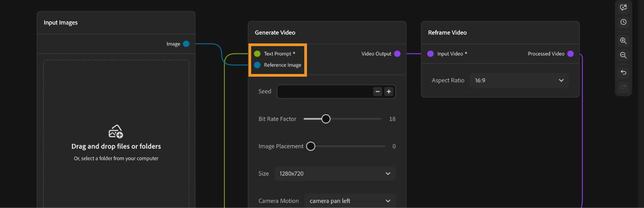Zoom out on the canvas
Screen dimensions: 644x208
point(623,55)
